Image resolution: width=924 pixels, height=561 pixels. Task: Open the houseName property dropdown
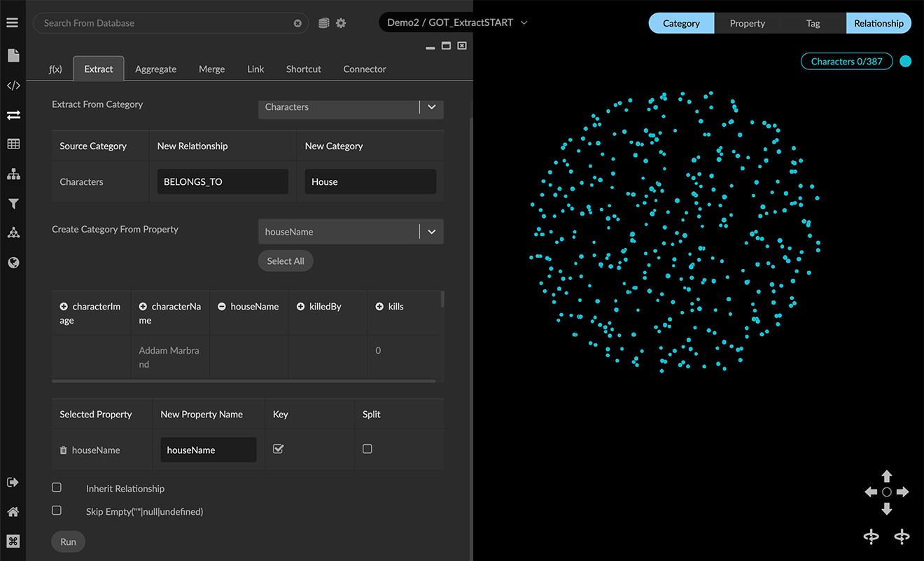pos(431,232)
